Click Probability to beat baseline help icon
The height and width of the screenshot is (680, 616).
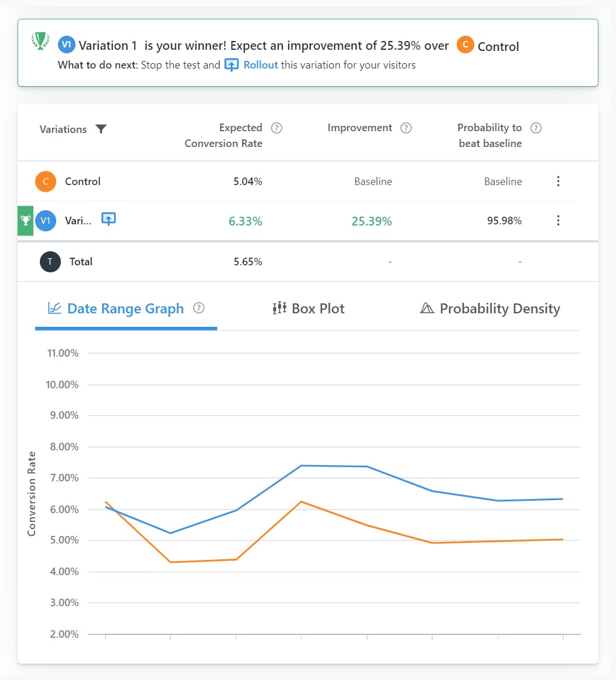pyautogui.click(x=535, y=128)
